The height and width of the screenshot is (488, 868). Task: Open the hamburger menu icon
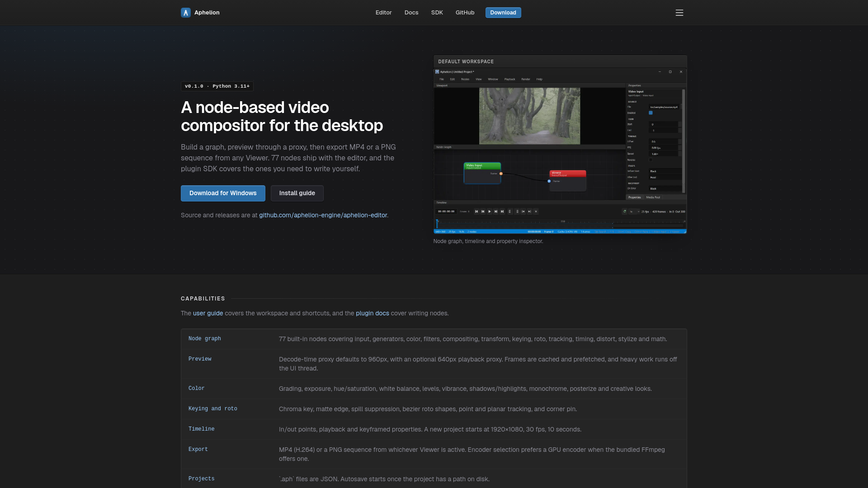(x=679, y=13)
